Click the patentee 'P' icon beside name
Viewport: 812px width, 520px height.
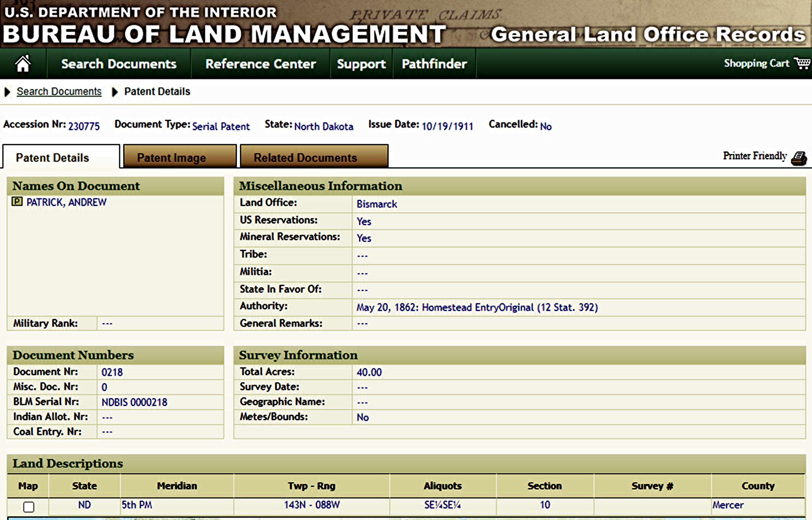point(17,202)
